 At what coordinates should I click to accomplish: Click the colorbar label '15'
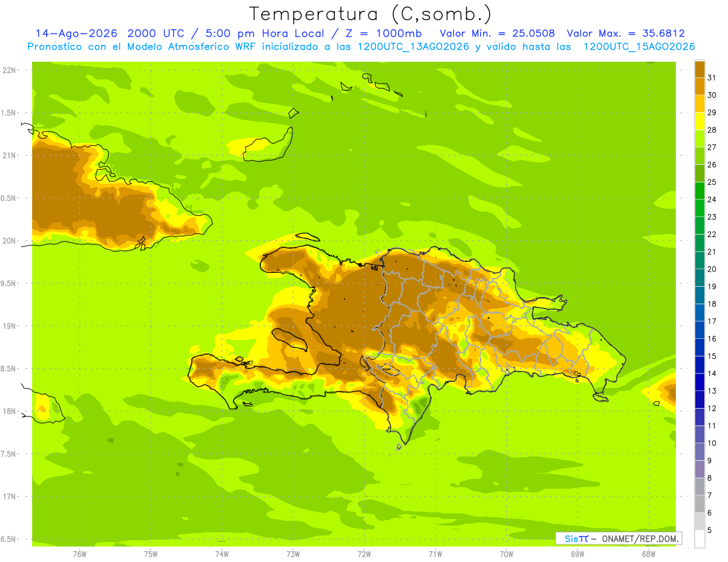[712, 356]
